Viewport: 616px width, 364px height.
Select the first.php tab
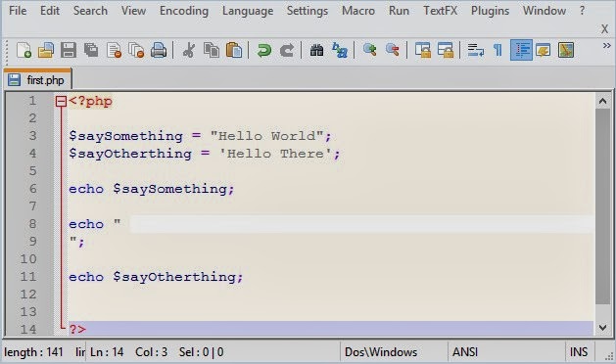[x=38, y=79]
